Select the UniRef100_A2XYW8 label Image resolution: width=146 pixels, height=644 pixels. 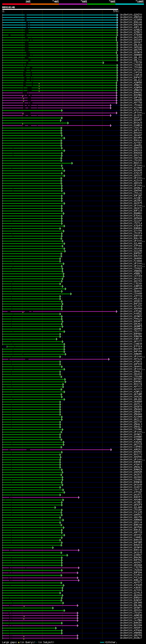click(x=131, y=108)
